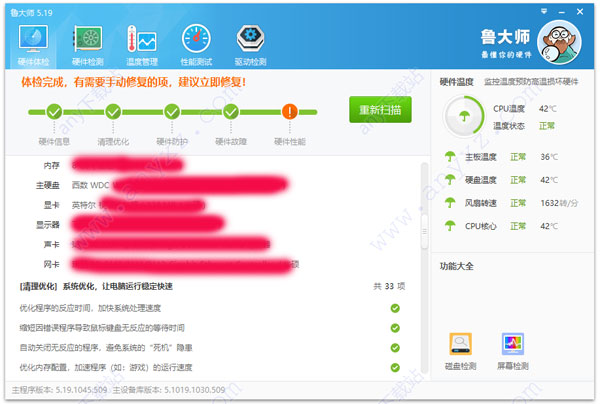The image size is (600, 404).
Task: Launch the 性能测试 performance test gauge icon
Action: click(x=196, y=43)
